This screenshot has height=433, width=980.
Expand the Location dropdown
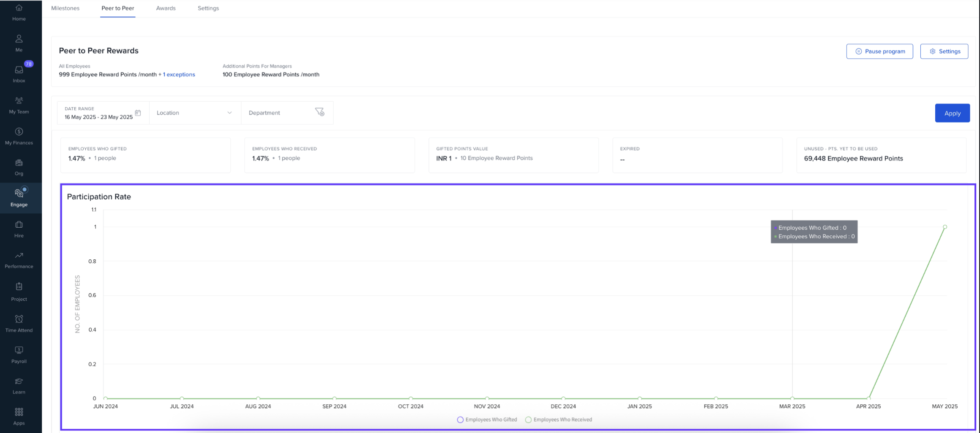pos(194,113)
